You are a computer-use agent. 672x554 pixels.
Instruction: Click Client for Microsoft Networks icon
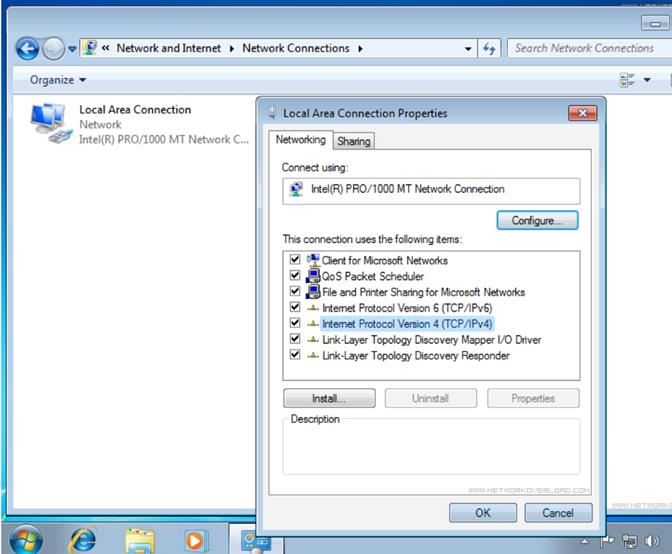click(x=313, y=260)
